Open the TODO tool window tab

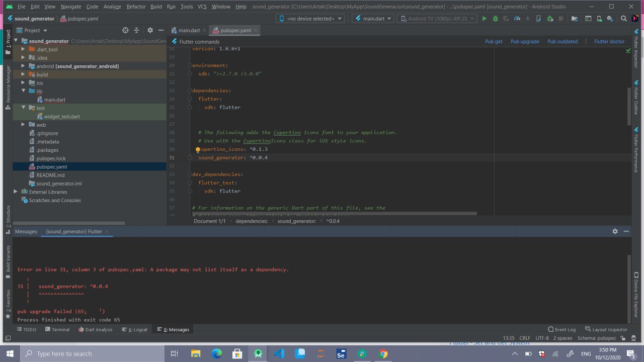pyautogui.click(x=26, y=329)
